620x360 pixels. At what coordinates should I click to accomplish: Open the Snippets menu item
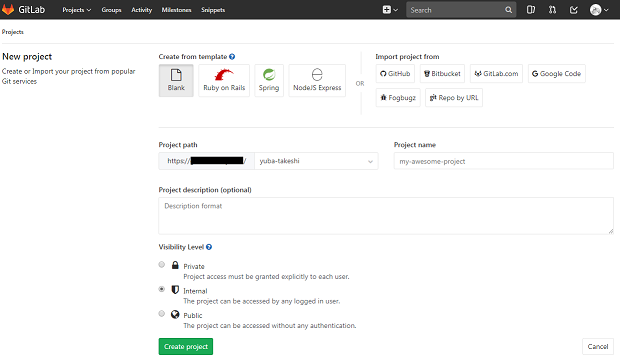pos(213,10)
